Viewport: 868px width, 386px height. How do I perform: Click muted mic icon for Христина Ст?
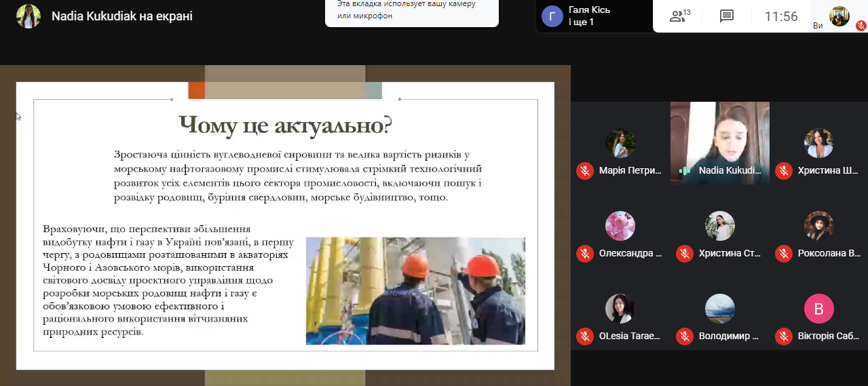tap(684, 254)
